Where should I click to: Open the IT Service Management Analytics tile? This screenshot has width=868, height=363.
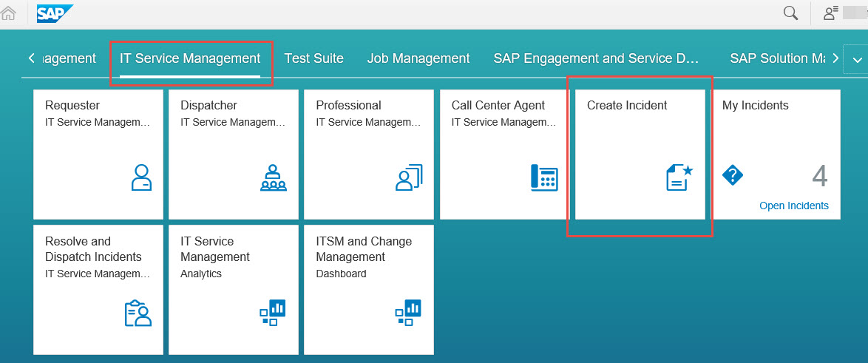click(234, 289)
